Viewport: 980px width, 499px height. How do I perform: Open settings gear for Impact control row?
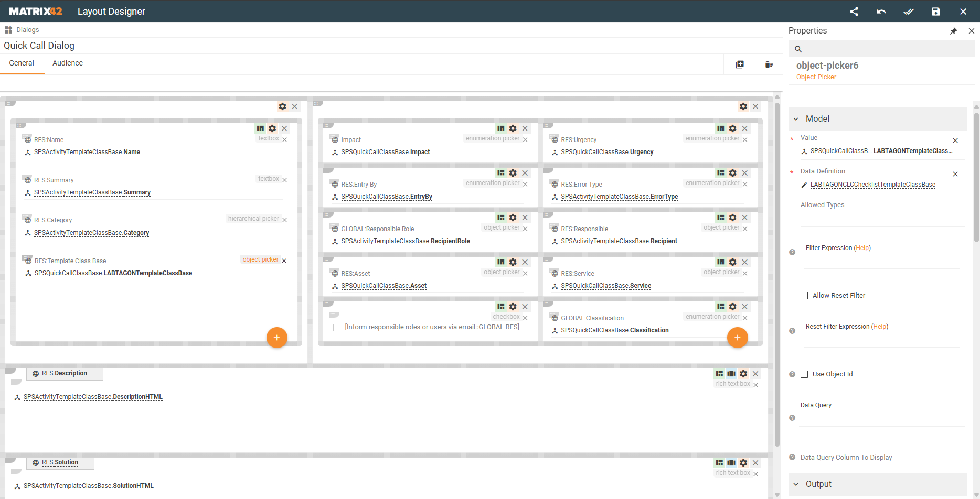(x=513, y=128)
